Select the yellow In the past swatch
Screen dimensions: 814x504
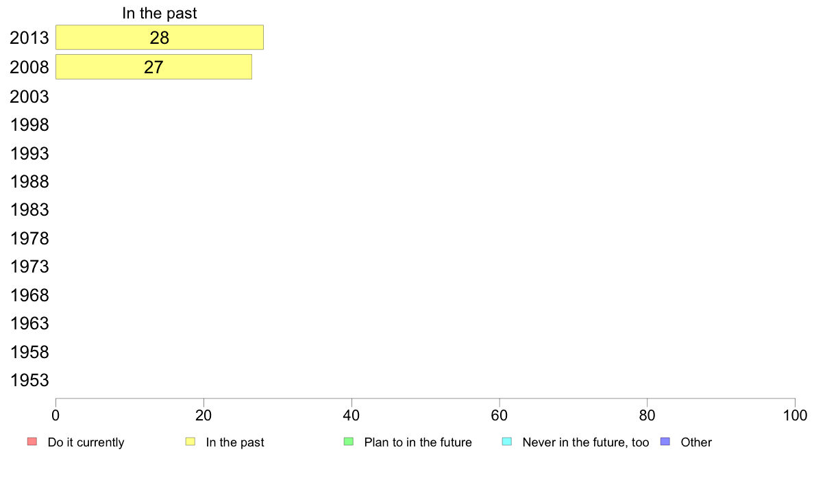(x=190, y=442)
